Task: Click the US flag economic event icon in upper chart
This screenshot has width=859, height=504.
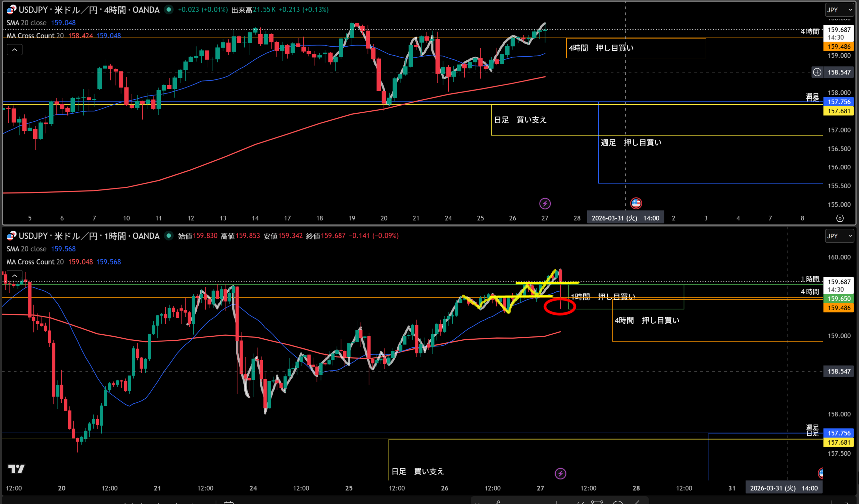Action: point(636,203)
